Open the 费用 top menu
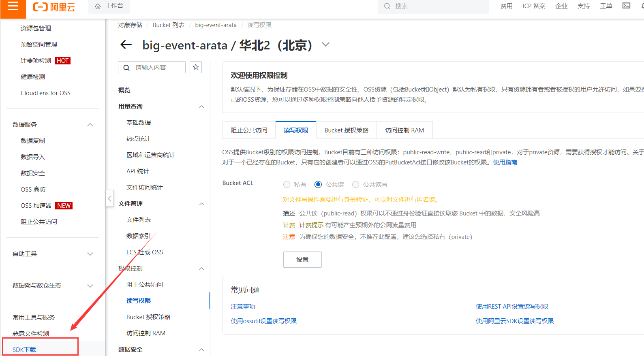644x356 pixels. point(506,6)
